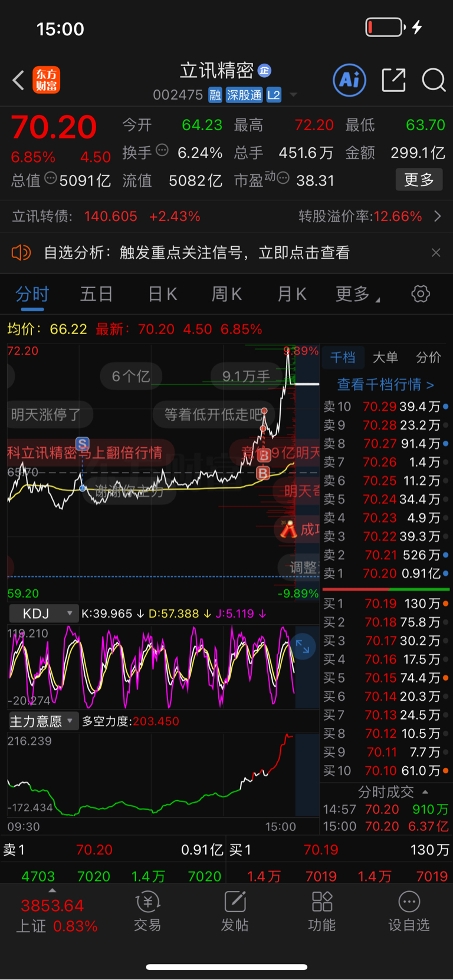
Task: Select the 千档 order book tab
Action: 343,357
